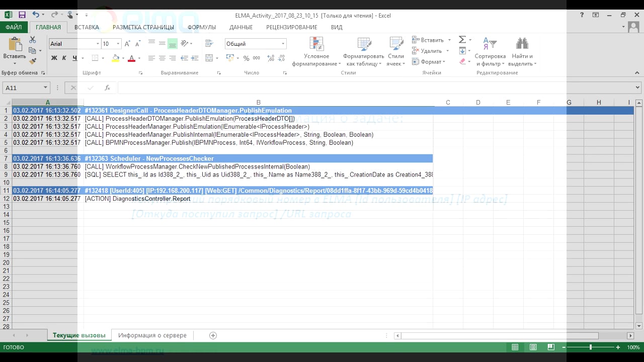Click Формат cells button

429,61
